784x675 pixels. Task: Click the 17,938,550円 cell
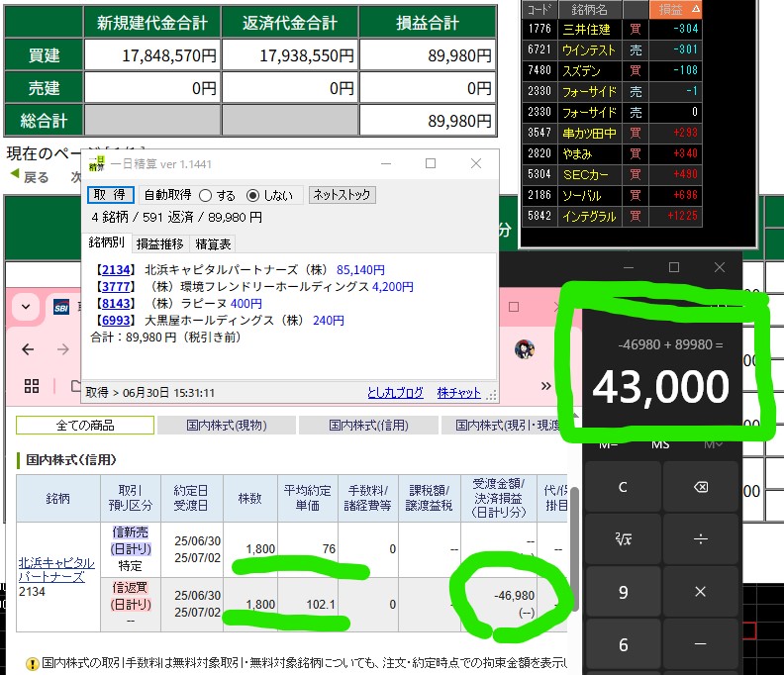point(290,55)
